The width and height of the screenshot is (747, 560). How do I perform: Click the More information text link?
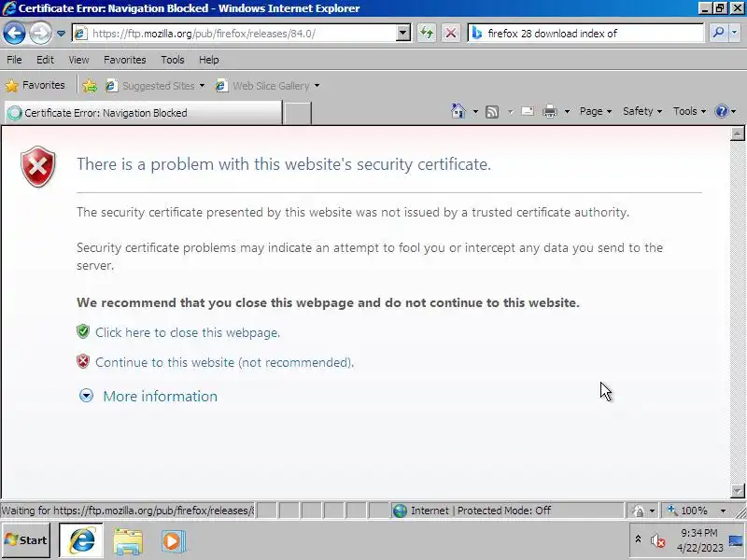click(160, 396)
